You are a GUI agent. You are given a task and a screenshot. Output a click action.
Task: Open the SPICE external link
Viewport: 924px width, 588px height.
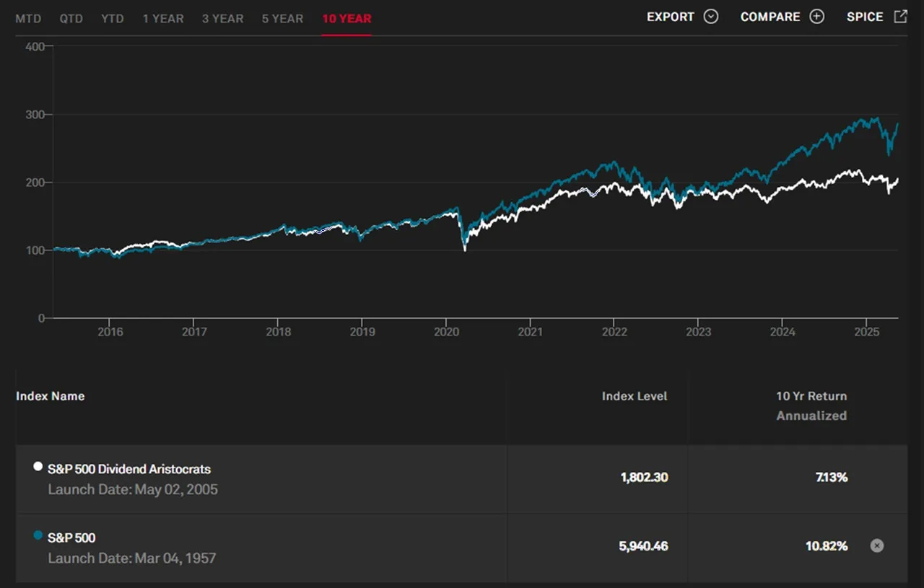pyautogui.click(x=876, y=17)
